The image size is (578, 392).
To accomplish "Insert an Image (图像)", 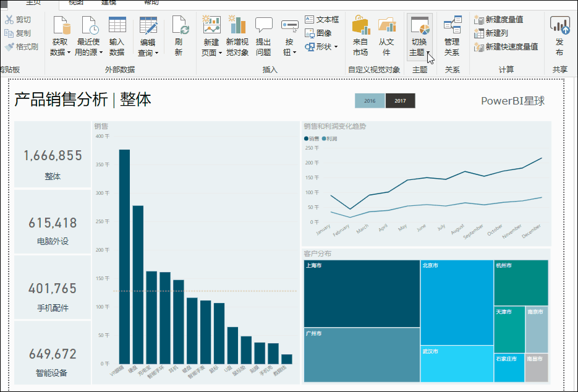I will point(318,33).
